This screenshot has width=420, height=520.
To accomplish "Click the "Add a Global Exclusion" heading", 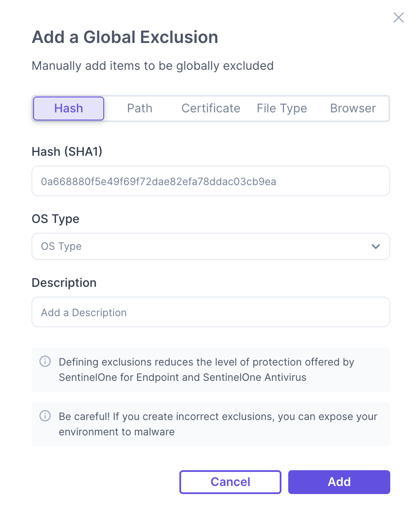I will pos(125,37).
